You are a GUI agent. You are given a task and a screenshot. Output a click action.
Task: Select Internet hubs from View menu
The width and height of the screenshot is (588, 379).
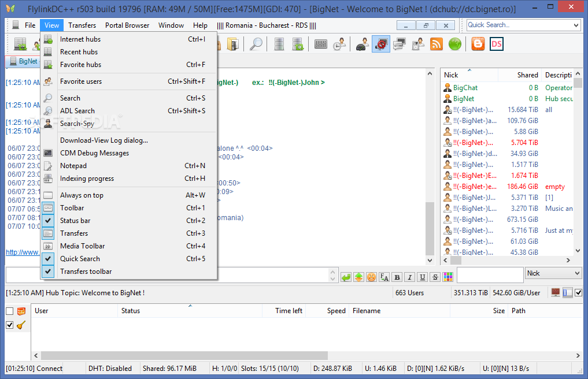pyautogui.click(x=129, y=39)
